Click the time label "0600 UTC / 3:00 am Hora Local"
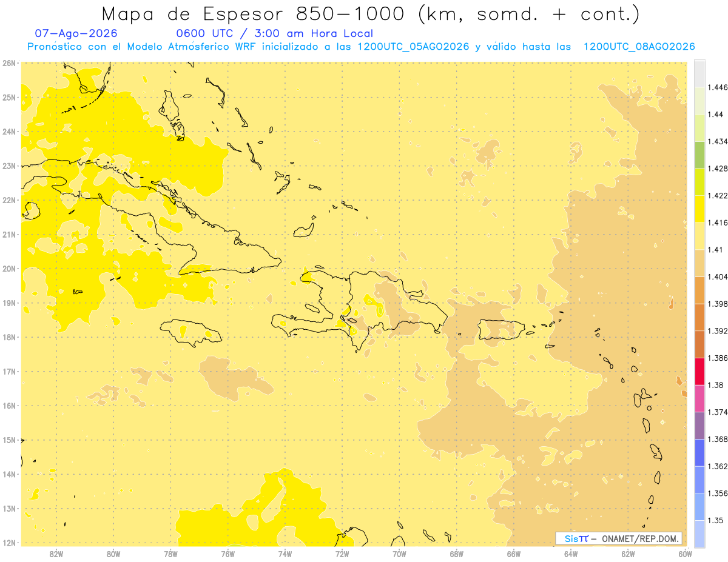The width and height of the screenshot is (728, 562). tap(274, 33)
